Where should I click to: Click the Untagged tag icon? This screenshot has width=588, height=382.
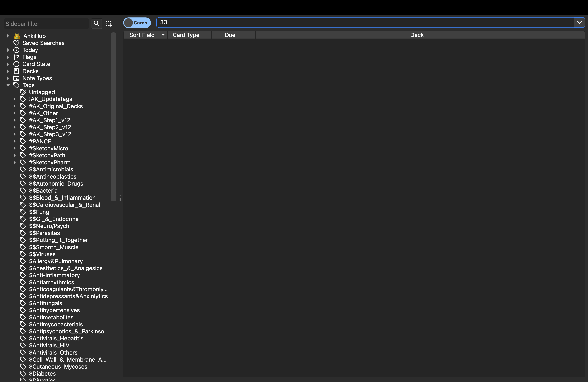23,92
